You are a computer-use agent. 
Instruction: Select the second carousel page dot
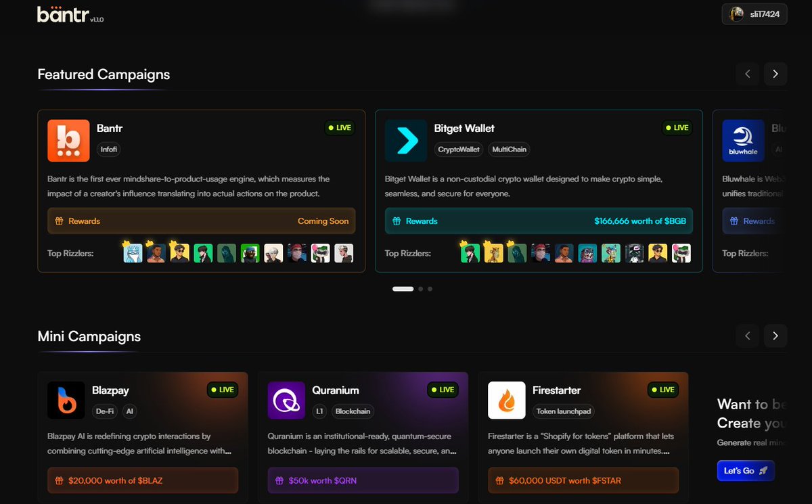pyautogui.click(x=420, y=289)
